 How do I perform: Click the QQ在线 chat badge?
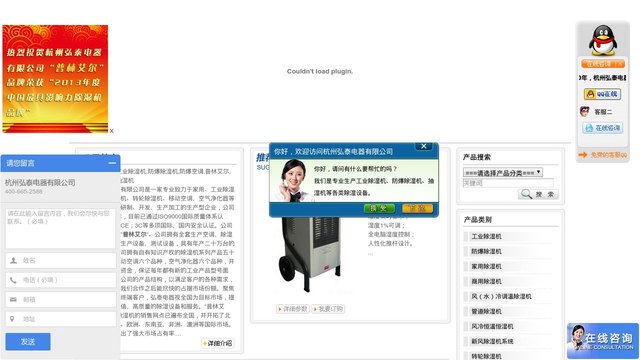[602, 94]
